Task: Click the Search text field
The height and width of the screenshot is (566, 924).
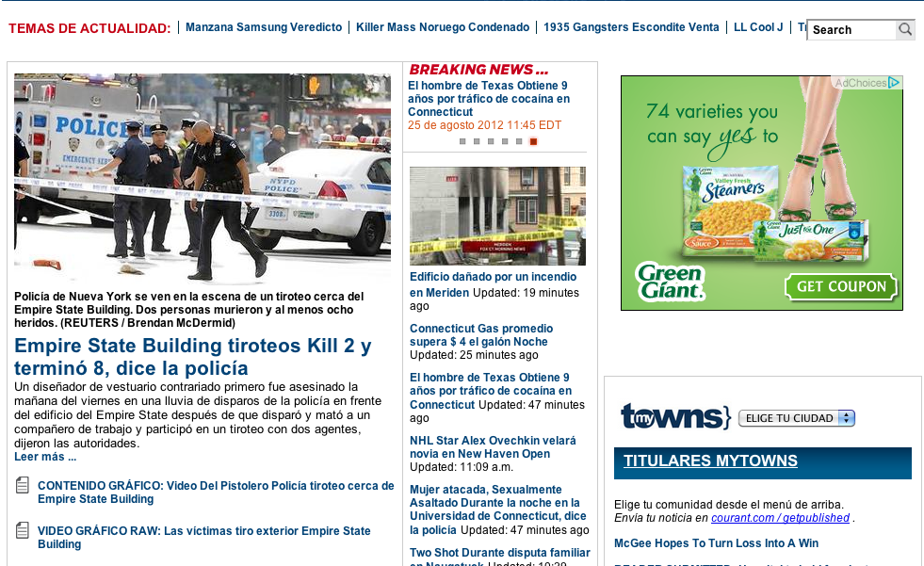Action: point(851,30)
